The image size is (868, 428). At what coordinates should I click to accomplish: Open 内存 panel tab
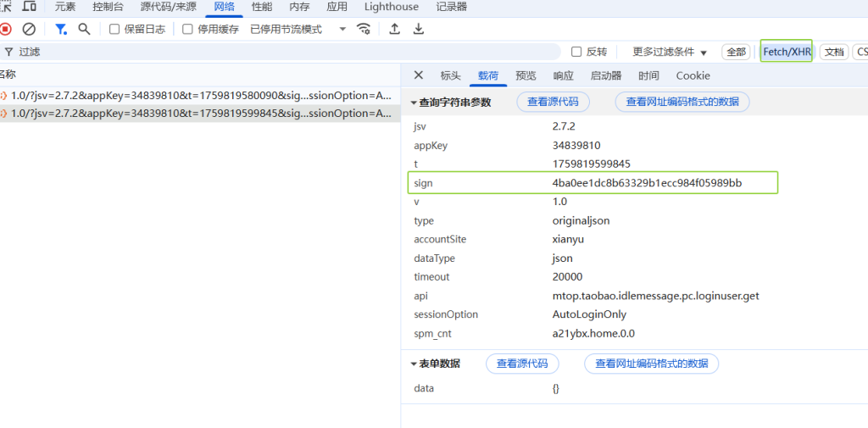299,7
